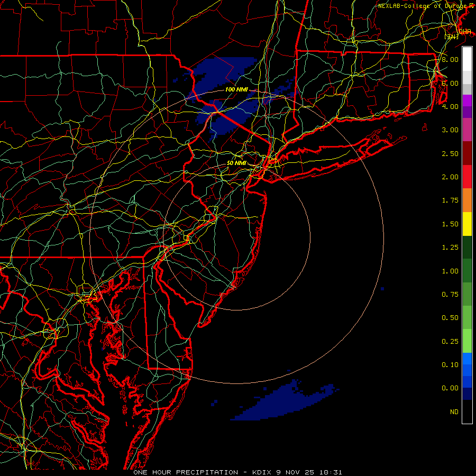
Task: Click the "10:31" timestamp in the caption
Action: coord(331,472)
